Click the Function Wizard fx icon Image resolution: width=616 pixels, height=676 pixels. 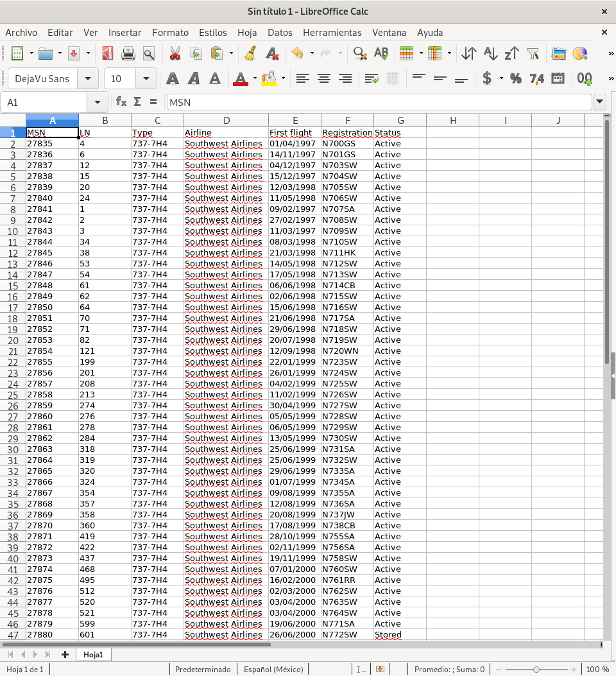tap(121, 101)
